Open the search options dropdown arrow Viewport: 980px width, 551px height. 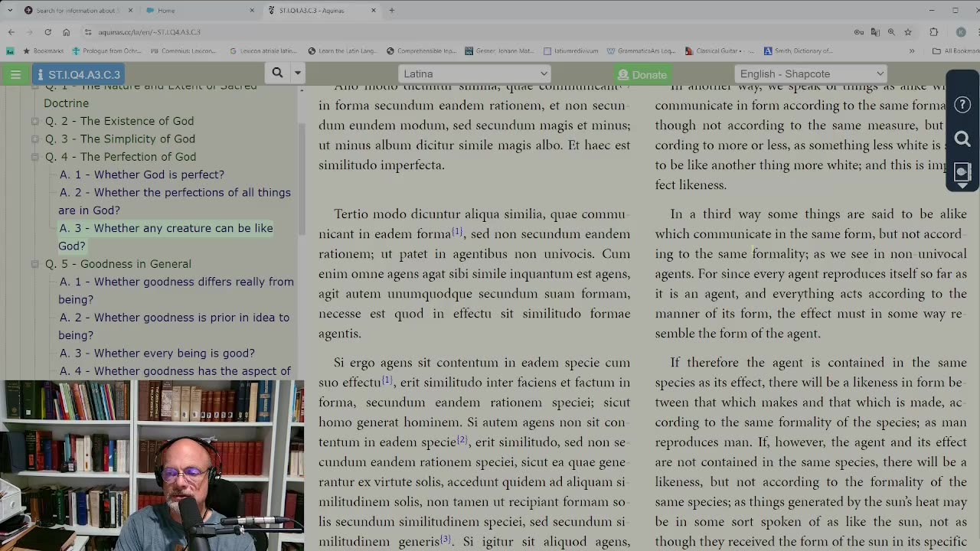pyautogui.click(x=297, y=73)
